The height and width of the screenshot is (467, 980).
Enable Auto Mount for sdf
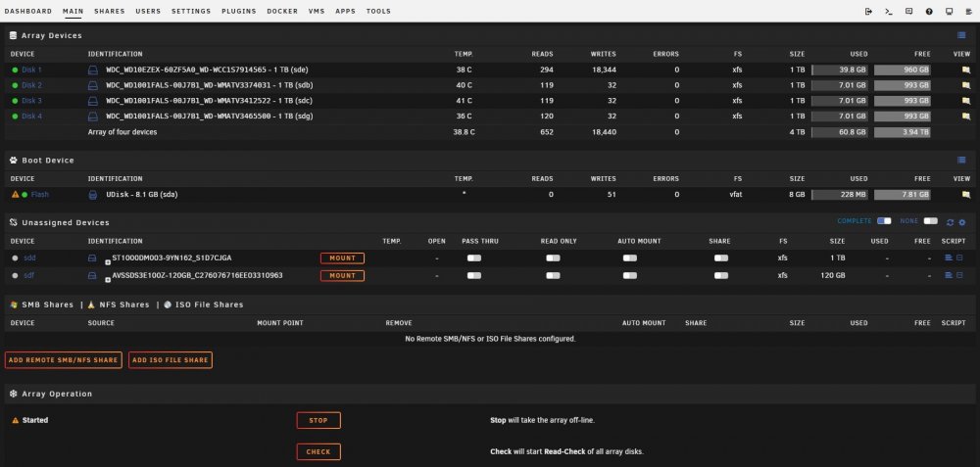pyautogui.click(x=630, y=275)
